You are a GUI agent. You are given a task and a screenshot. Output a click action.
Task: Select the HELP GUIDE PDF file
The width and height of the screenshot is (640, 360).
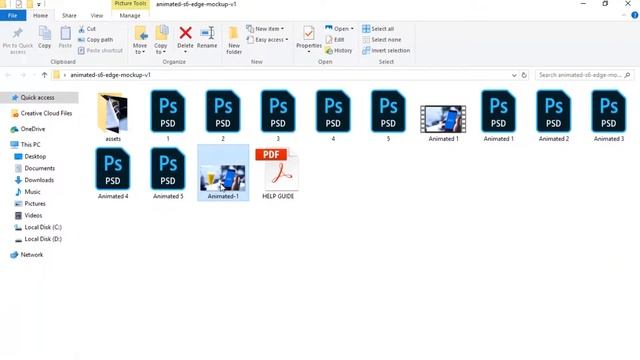point(278,174)
